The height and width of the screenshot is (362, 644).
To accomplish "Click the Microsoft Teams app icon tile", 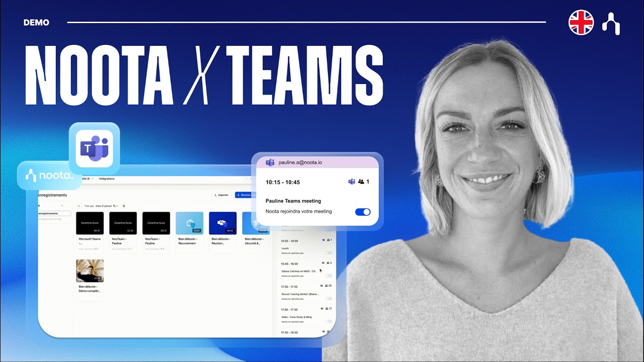I will click(x=95, y=148).
